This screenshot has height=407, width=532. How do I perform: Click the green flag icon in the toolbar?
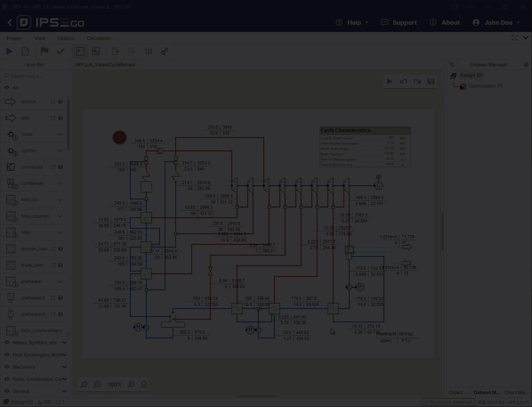pos(44,51)
